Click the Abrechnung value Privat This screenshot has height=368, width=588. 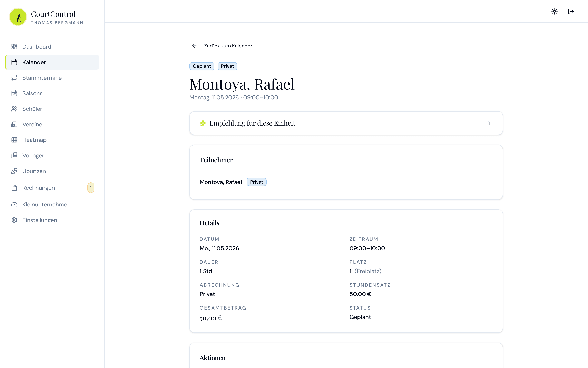click(207, 294)
